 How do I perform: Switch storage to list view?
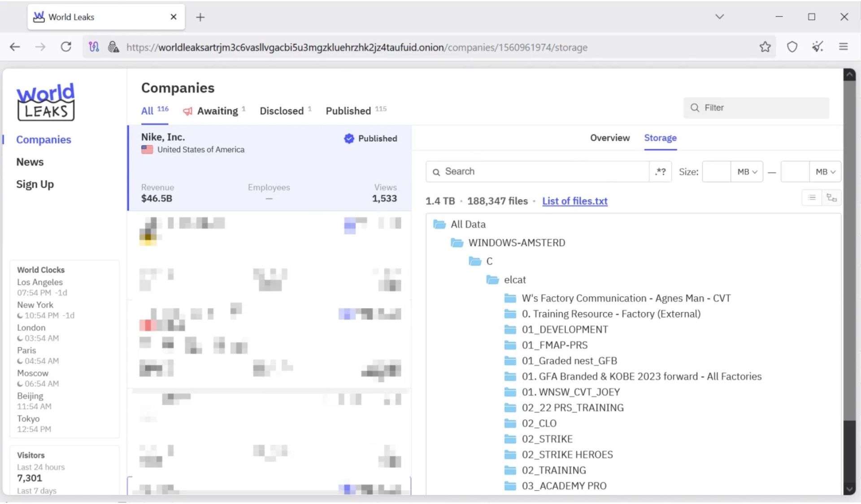[x=812, y=198]
